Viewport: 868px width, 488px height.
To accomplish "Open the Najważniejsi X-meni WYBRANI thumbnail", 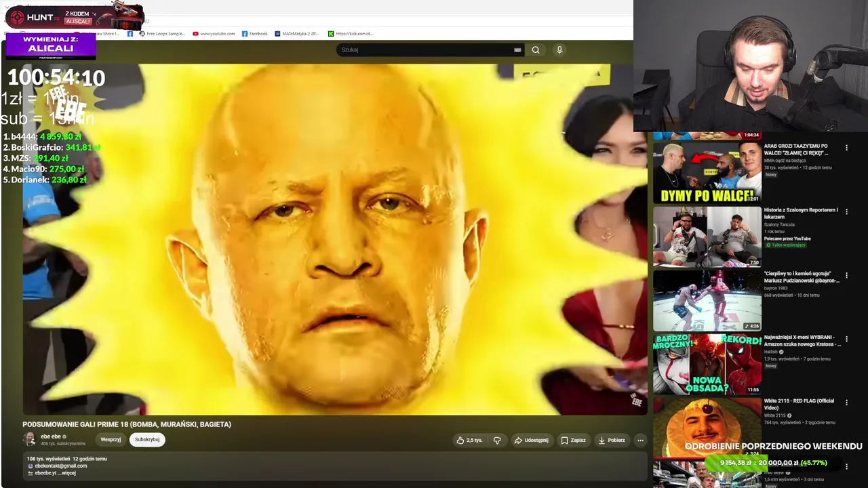I will pyautogui.click(x=707, y=364).
